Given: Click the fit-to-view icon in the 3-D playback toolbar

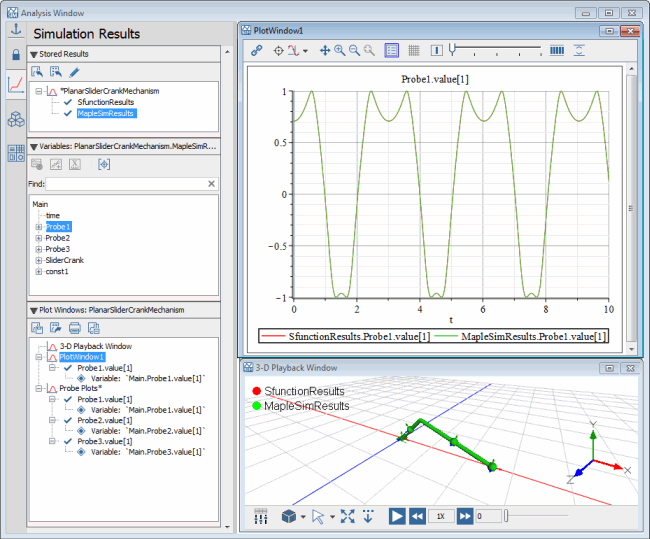Looking at the screenshot, I should (348, 516).
